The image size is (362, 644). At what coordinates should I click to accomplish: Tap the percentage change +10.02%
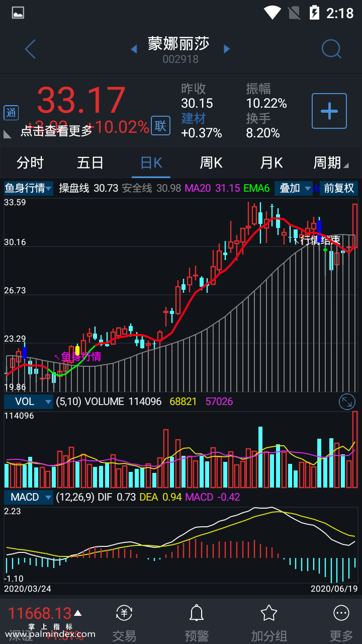[x=120, y=127]
